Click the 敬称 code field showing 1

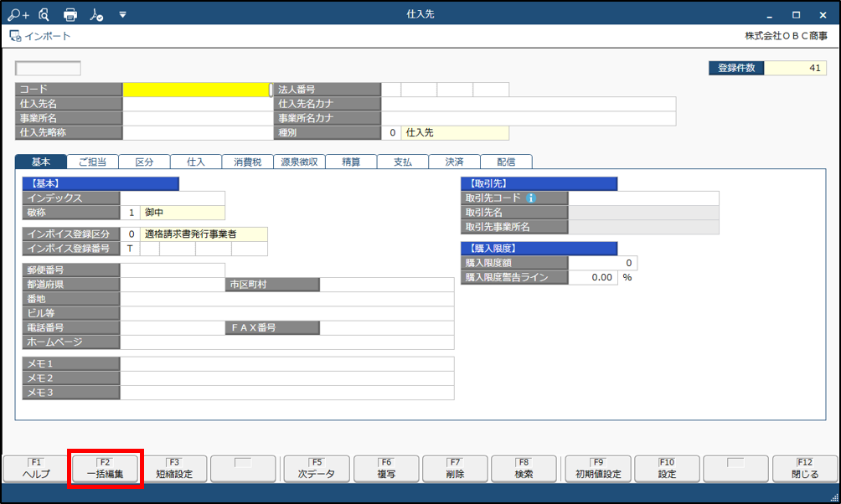tap(131, 213)
